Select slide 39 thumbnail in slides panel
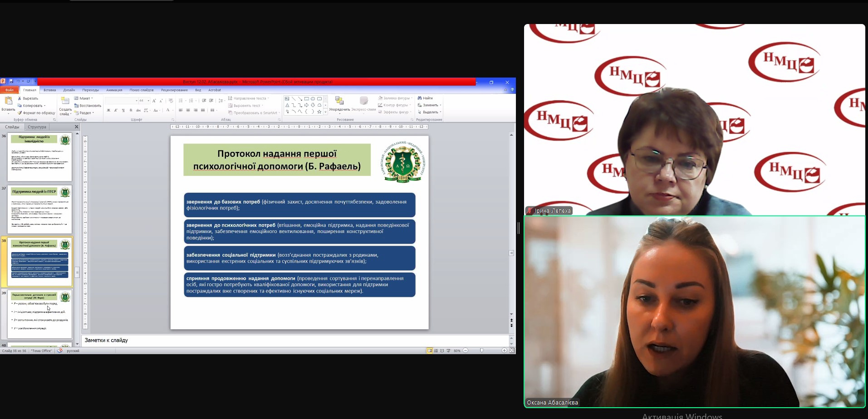The width and height of the screenshot is (868, 419). (x=40, y=314)
